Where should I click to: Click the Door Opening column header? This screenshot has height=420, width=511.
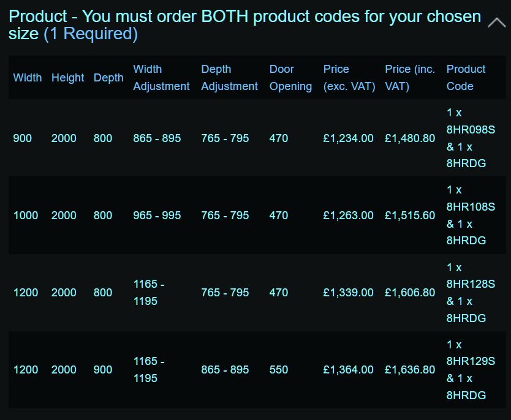coord(290,78)
